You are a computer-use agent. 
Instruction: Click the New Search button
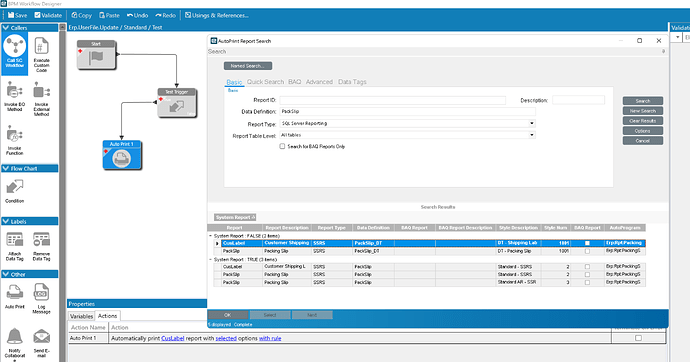[642, 111]
